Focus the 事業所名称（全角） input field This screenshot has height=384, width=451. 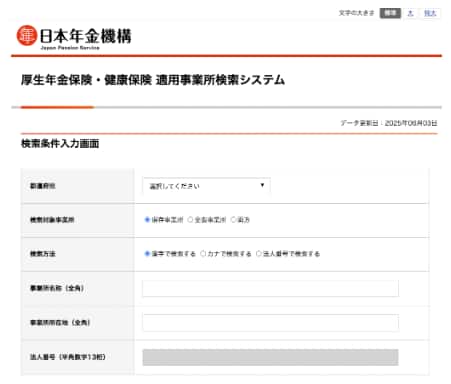(270, 288)
